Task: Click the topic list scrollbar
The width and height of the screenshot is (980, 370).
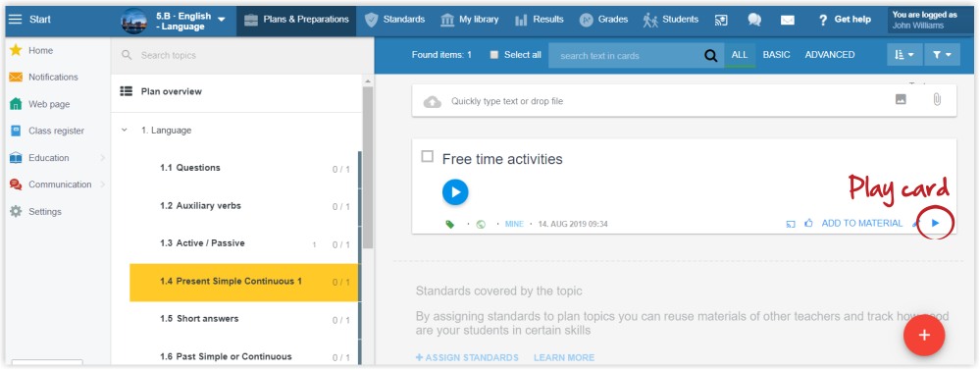Action: click(368, 168)
